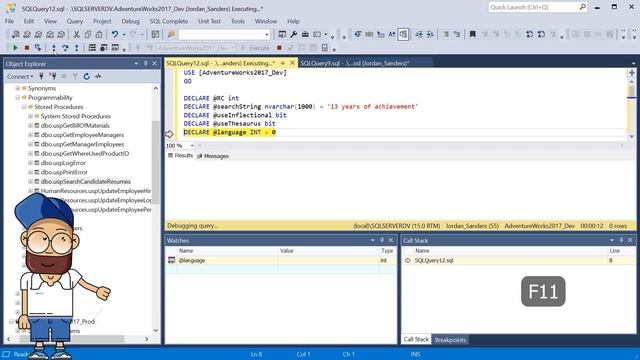Image resolution: width=640 pixels, height=360 pixels.
Task: Click the connect plug icon in Object Explorer
Action: [x=41, y=76]
